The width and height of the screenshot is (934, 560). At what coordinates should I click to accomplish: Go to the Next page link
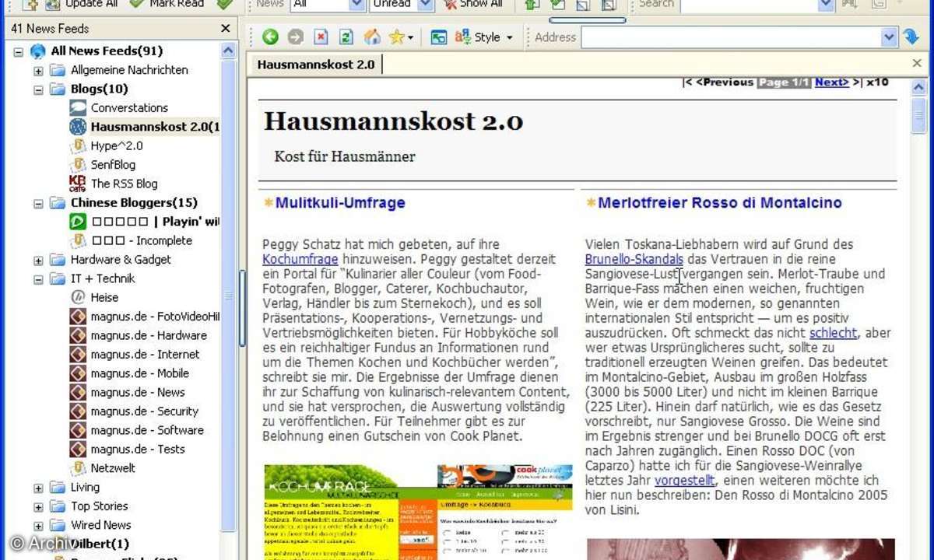click(832, 82)
